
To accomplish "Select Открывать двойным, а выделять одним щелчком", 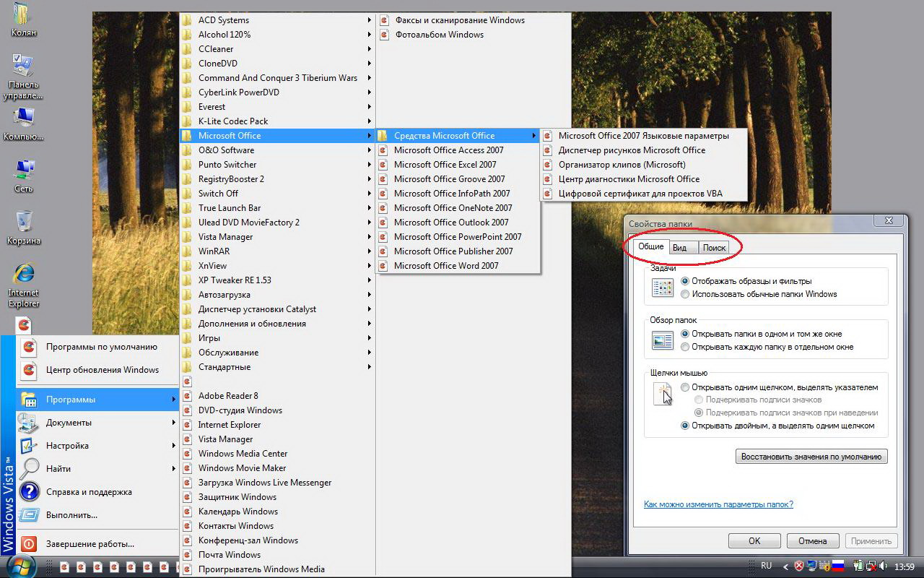I will click(x=685, y=426).
